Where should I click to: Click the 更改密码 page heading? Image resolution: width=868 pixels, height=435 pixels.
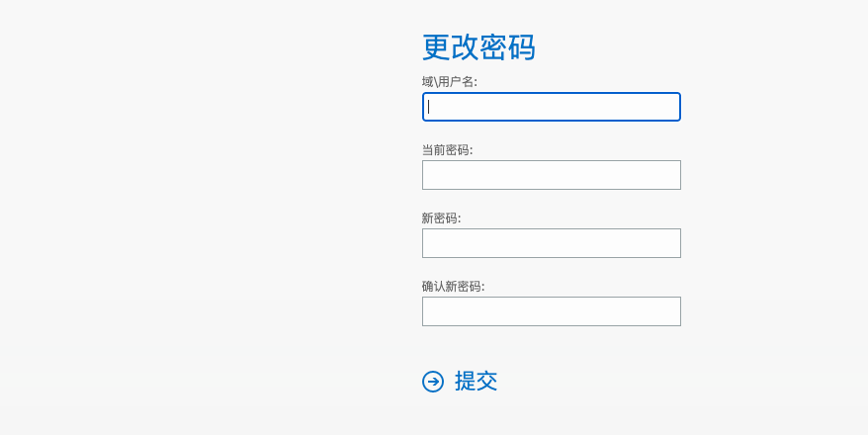pyautogui.click(x=478, y=47)
